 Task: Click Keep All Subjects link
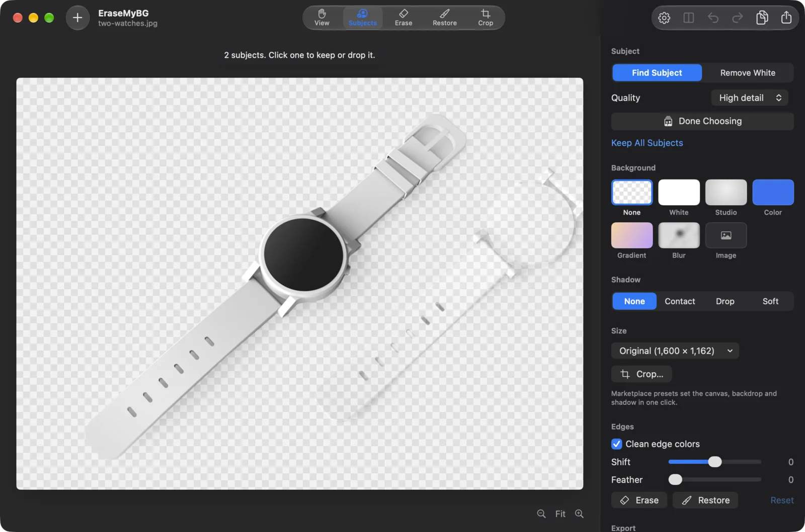647,143
